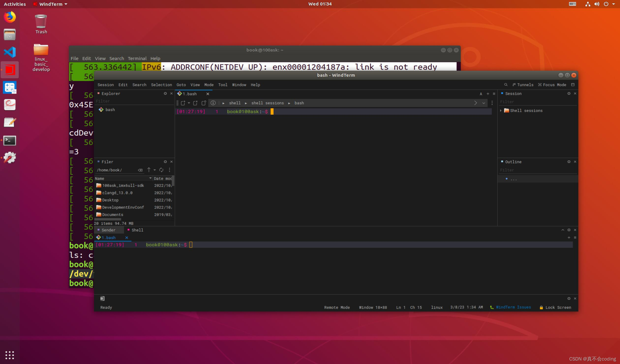Click the session info icon
This screenshot has width=620, height=364.
[x=213, y=103]
